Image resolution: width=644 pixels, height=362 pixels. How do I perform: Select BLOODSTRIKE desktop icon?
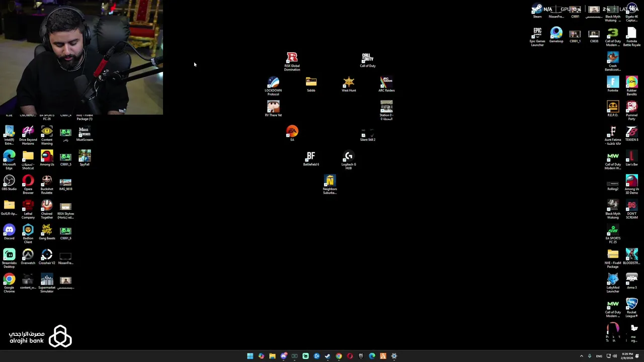point(631,256)
